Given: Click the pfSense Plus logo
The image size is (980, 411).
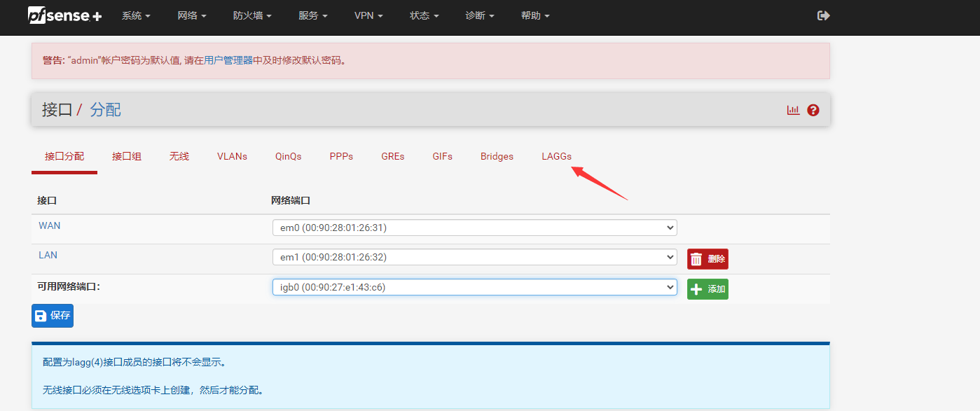Looking at the screenshot, I should tap(64, 15).
